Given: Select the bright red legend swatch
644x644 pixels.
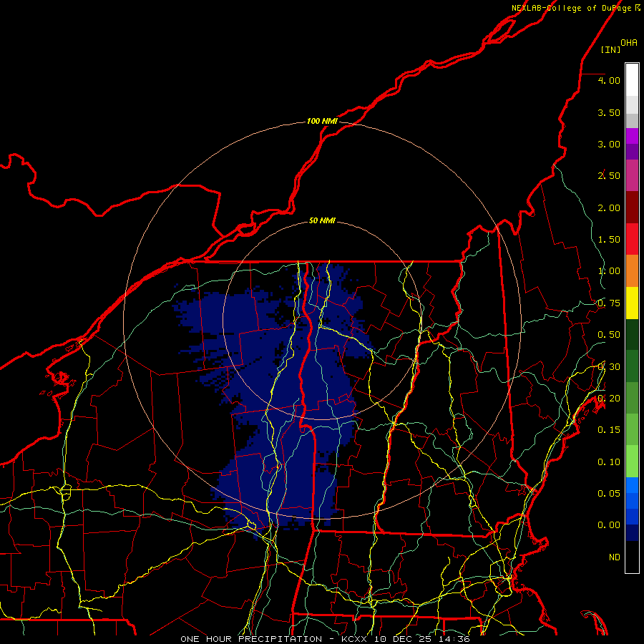Looking at the screenshot, I should click(632, 239).
